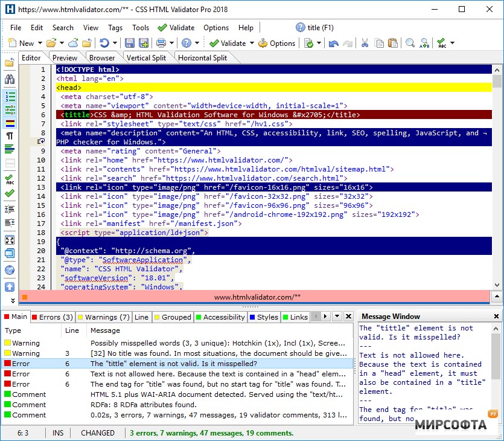504x441 pixels.
Task: Click the toolbar spell check ABC icon
Action: tap(442, 43)
